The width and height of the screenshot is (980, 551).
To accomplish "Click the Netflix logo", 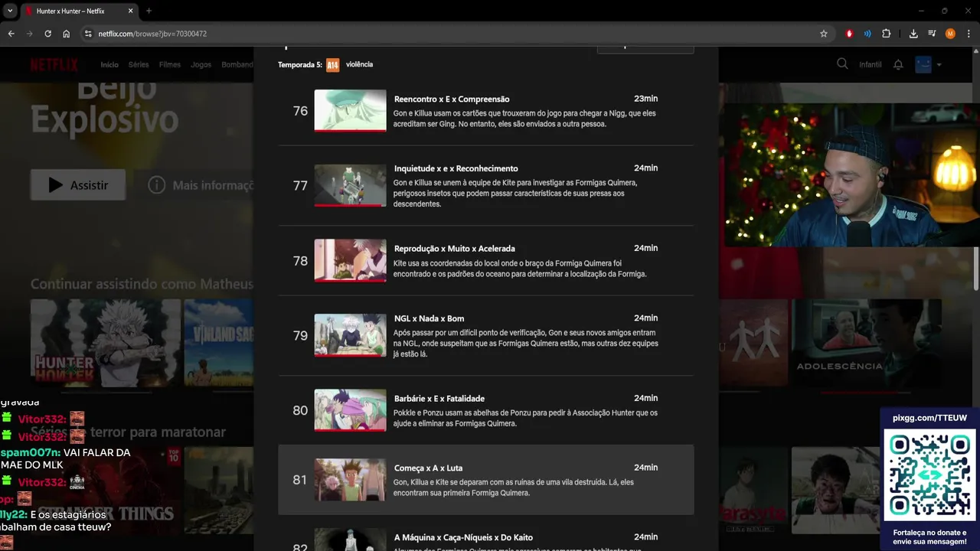I will pos(54,64).
